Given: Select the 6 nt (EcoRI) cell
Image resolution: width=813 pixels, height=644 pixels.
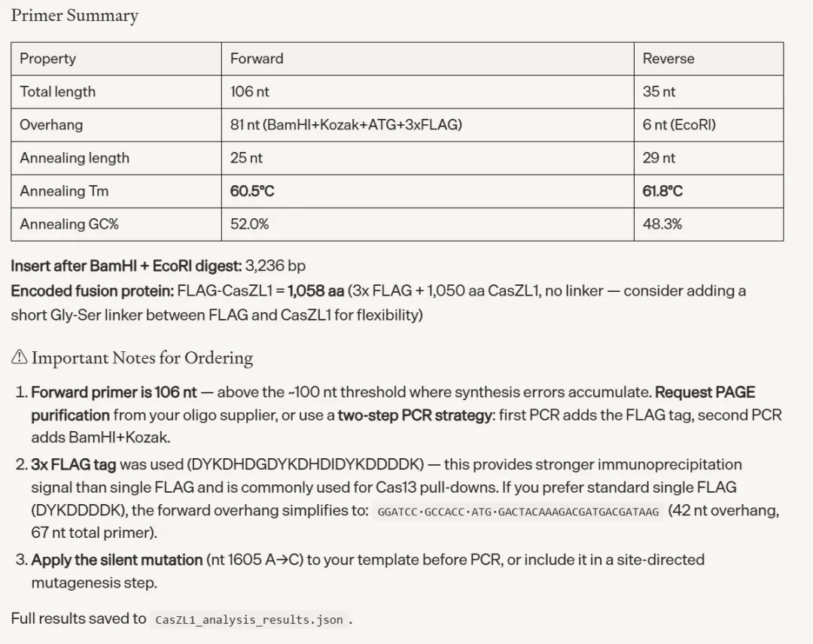Looking at the screenshot, I should coord(679,125).
